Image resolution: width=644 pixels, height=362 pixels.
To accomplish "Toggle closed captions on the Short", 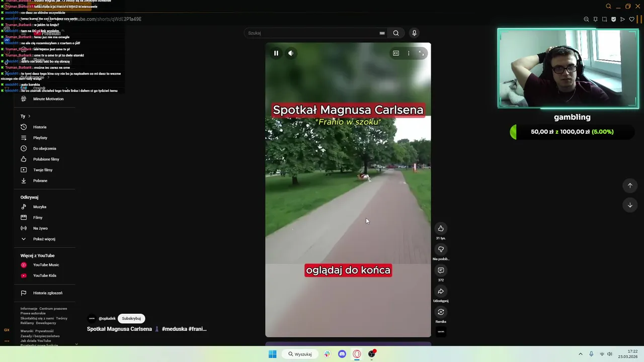I will point(396,53).
